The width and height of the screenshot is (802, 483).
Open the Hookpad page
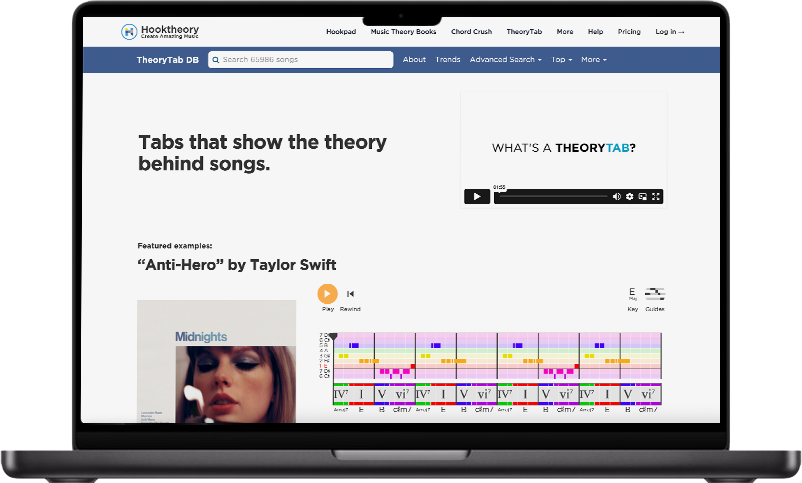click(341, 32)
